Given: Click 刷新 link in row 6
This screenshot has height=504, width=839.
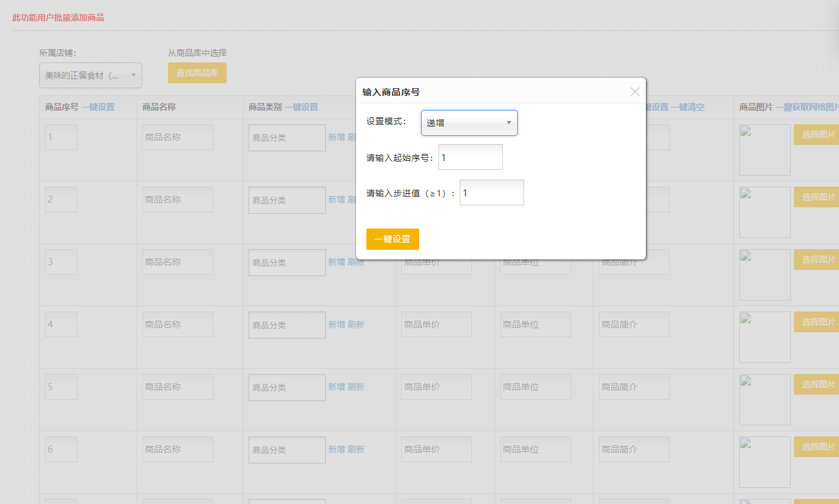Looking at the screenshot, I should click(356, 449).
